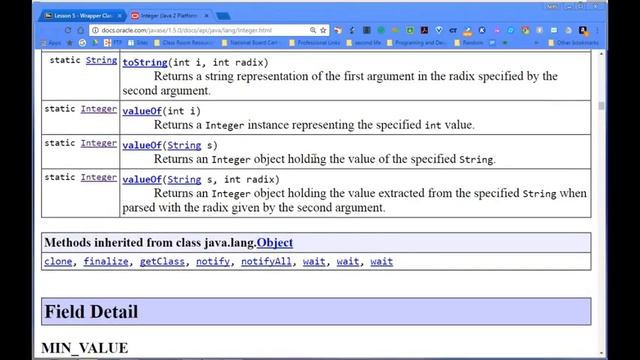The image size is (640, 360).
Task: Open the toString method link
Action: 145,62
